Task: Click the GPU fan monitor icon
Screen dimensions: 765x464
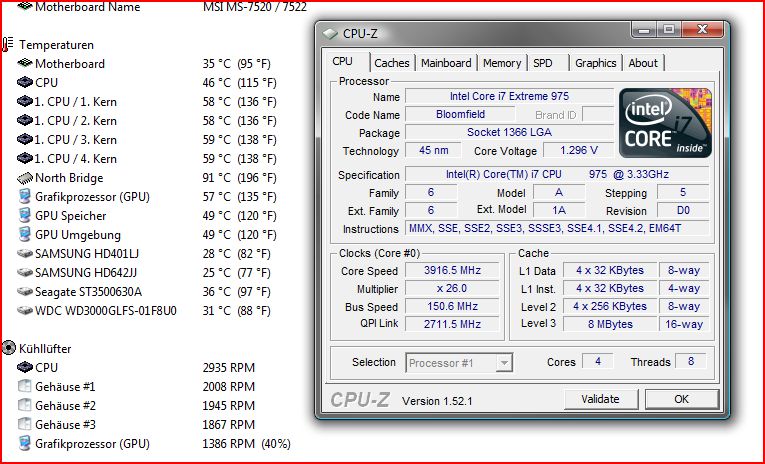Action: pyautogui.click(x=24, y=444)
